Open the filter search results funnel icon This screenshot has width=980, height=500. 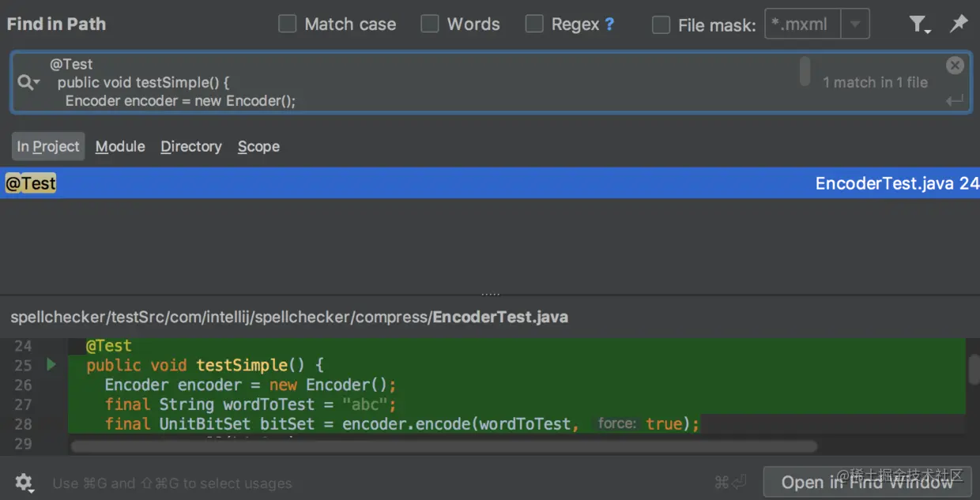click(x=918, y=24)
